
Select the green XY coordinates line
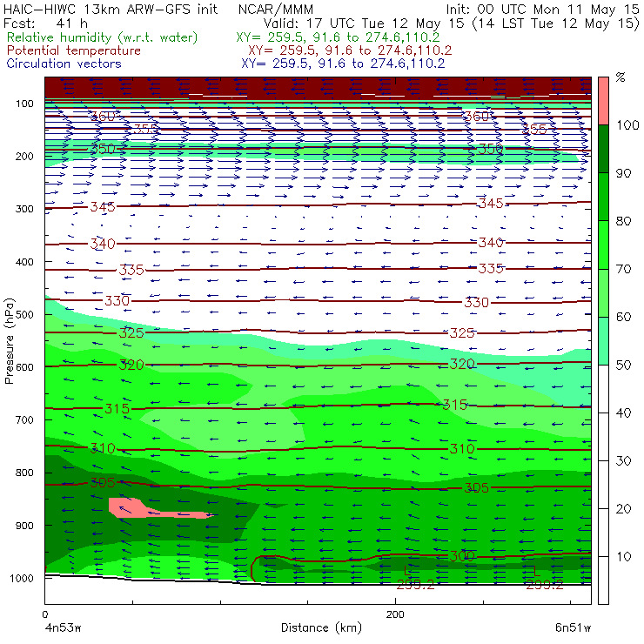click(x=338, y=37)
